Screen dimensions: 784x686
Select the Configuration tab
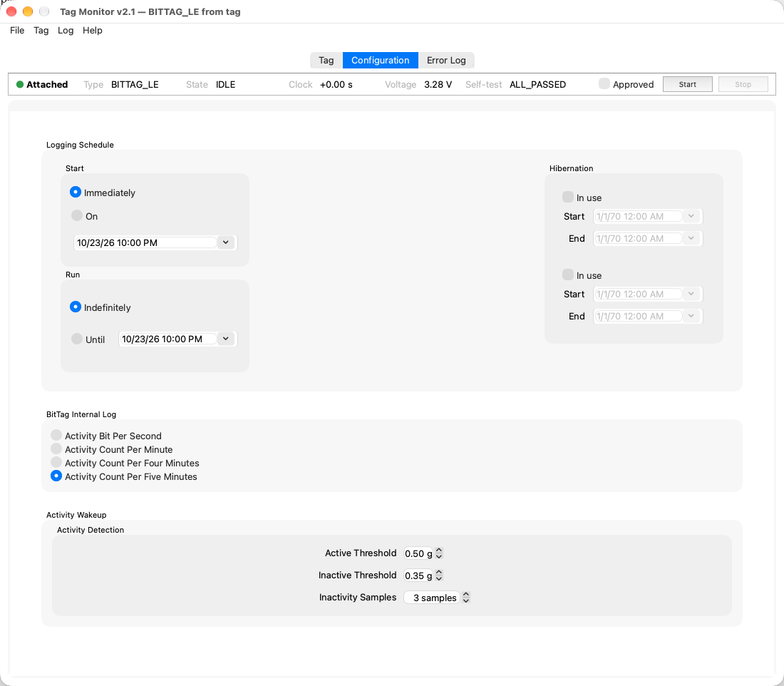point(380,60)
